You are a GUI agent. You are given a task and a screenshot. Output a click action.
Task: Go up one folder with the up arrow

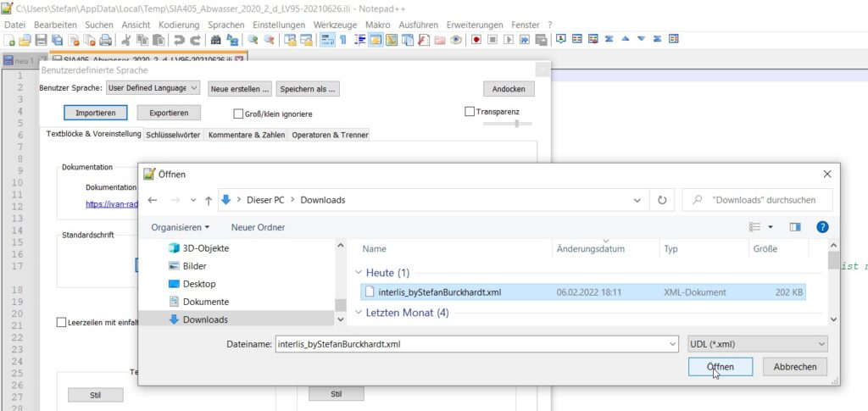click(209, 200)
